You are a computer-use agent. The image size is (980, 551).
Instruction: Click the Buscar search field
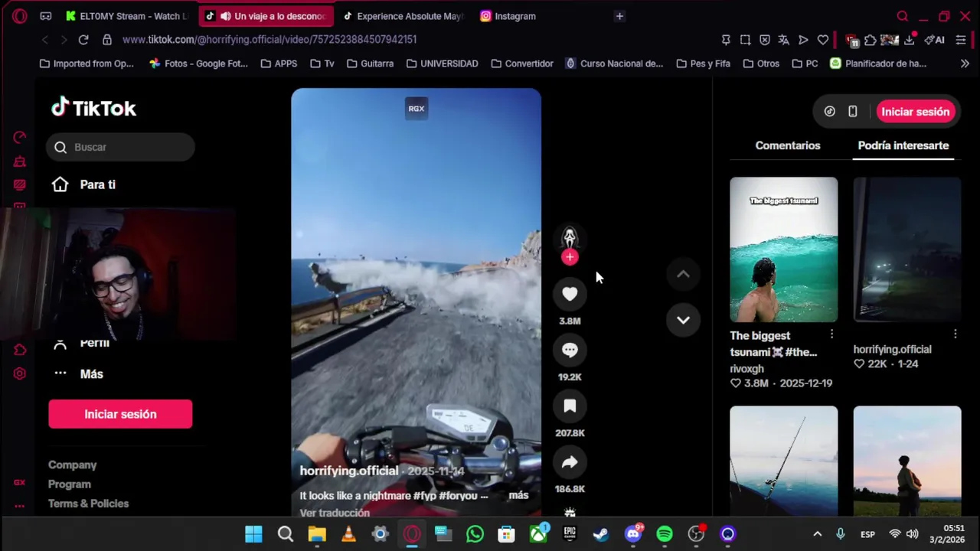(121, 147)
